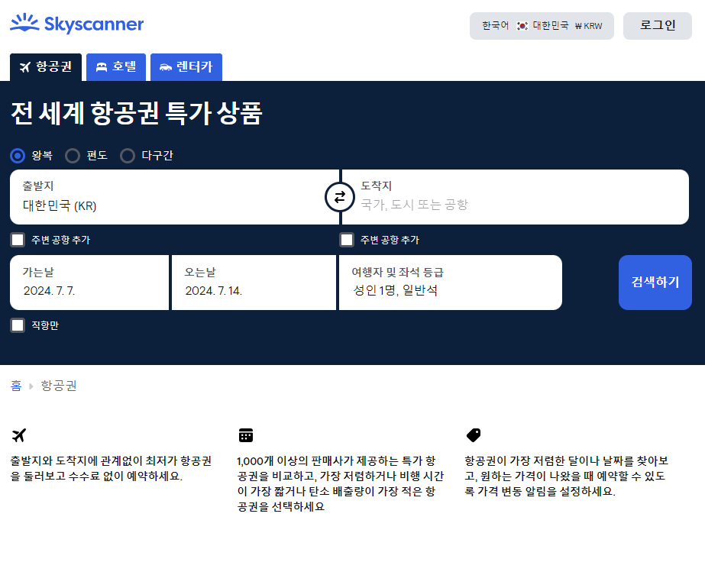Click the 항공권 breadcrumb text
The image size is (705, 588).
59,386
